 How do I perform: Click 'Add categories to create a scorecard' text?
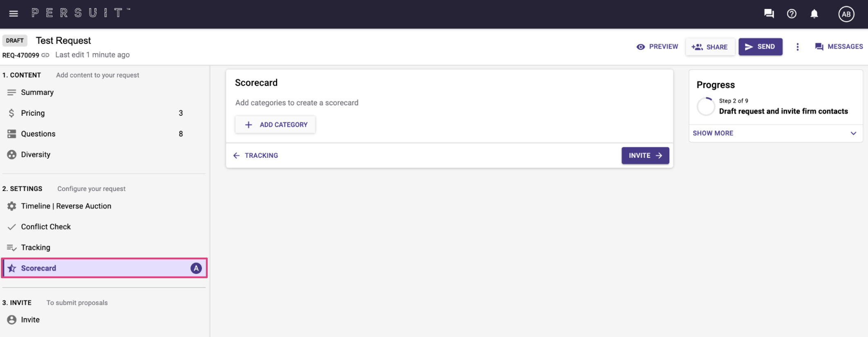[297, 103]
